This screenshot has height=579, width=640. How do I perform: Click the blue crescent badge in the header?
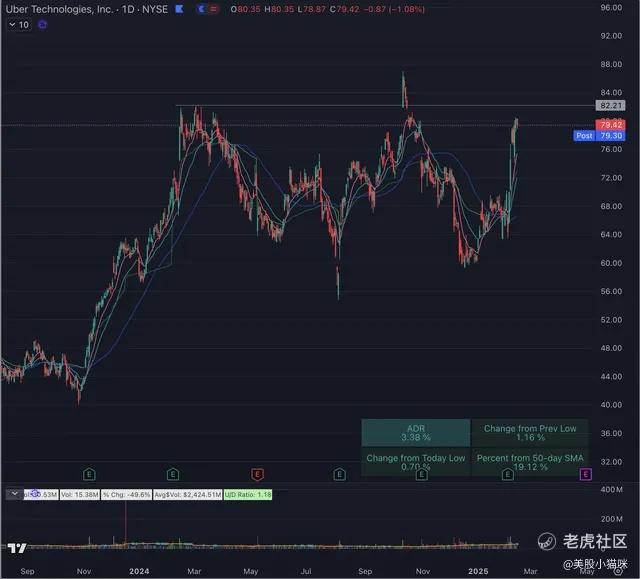pos(201,9)
